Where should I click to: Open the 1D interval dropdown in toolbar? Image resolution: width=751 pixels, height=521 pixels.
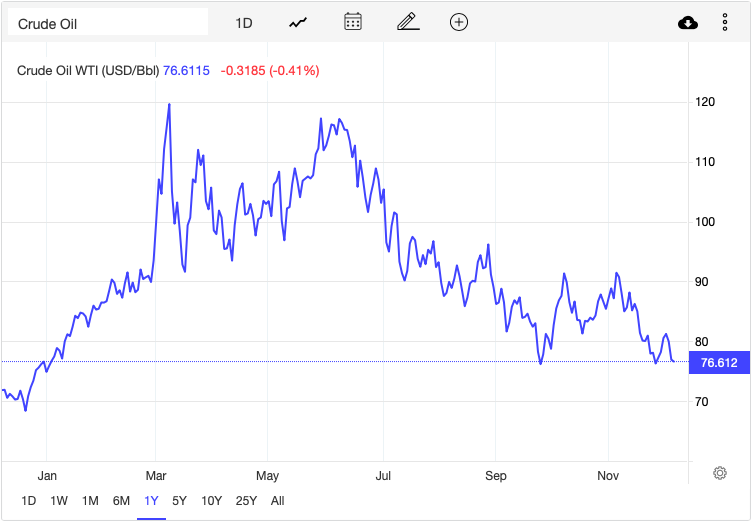(244, 22)
